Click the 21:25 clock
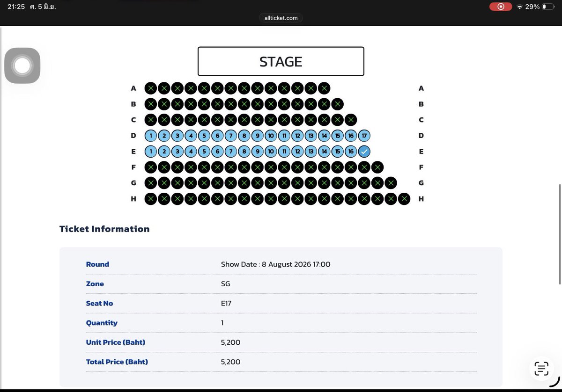 pos(16,7)
